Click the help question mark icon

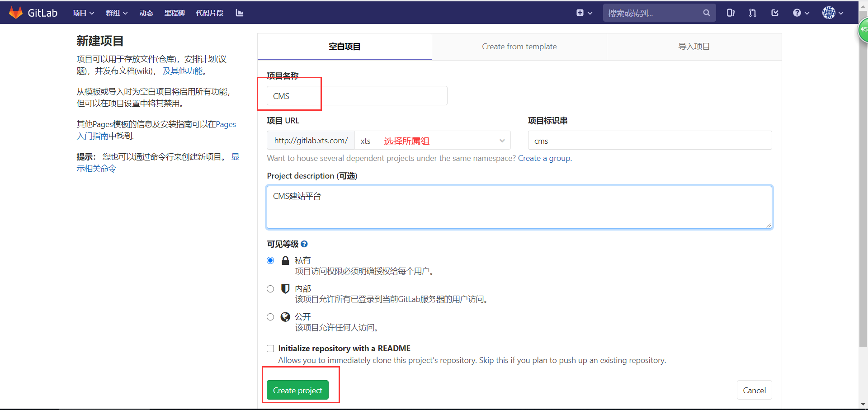pyautogui.click(x=797, y=13)
